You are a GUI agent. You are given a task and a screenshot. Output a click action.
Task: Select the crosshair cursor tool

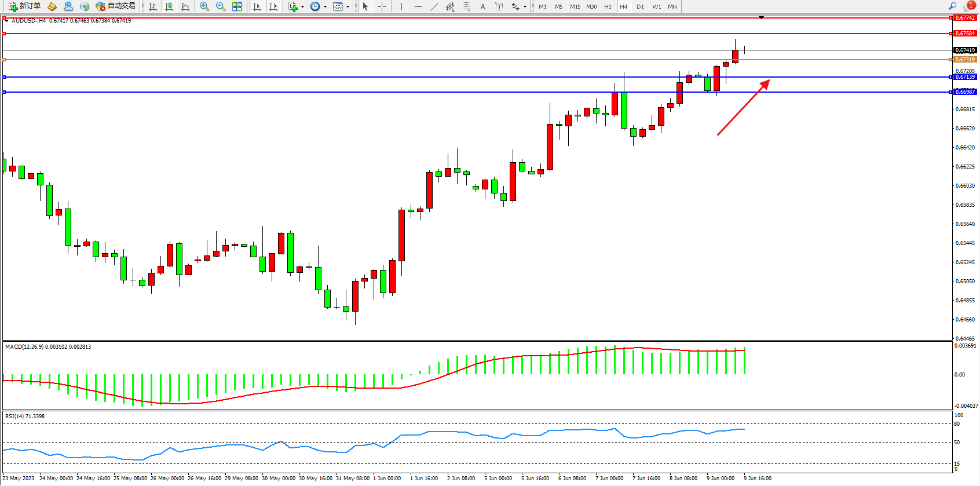pos(382,6)
